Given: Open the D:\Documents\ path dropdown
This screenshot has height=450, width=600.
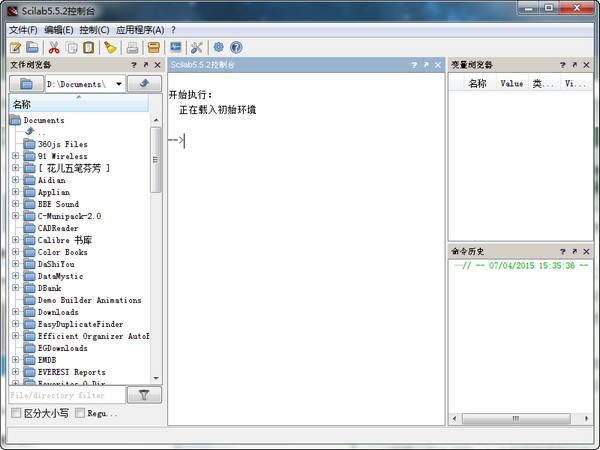Looking at the screenshot, I should pyautogui.click(x=119, y=84).
